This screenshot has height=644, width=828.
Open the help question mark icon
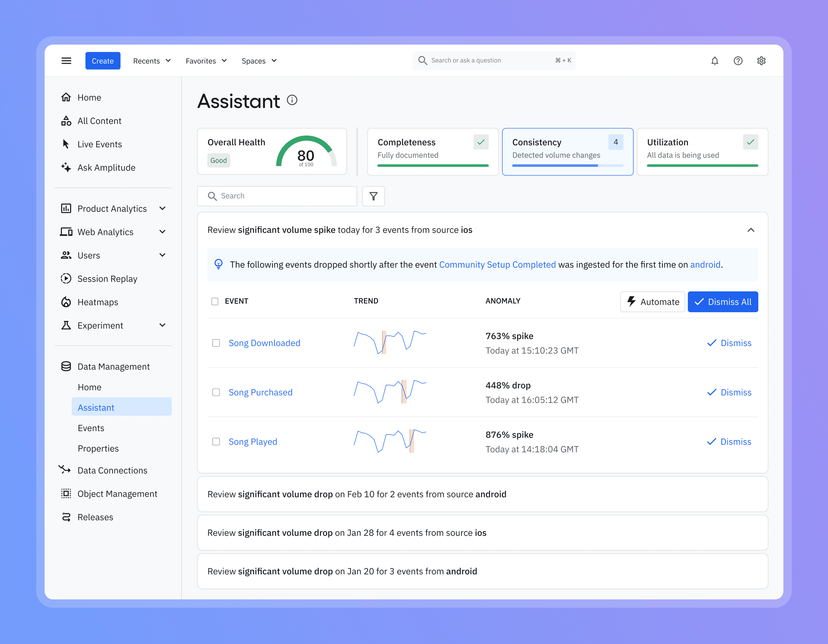coord(737,61)
